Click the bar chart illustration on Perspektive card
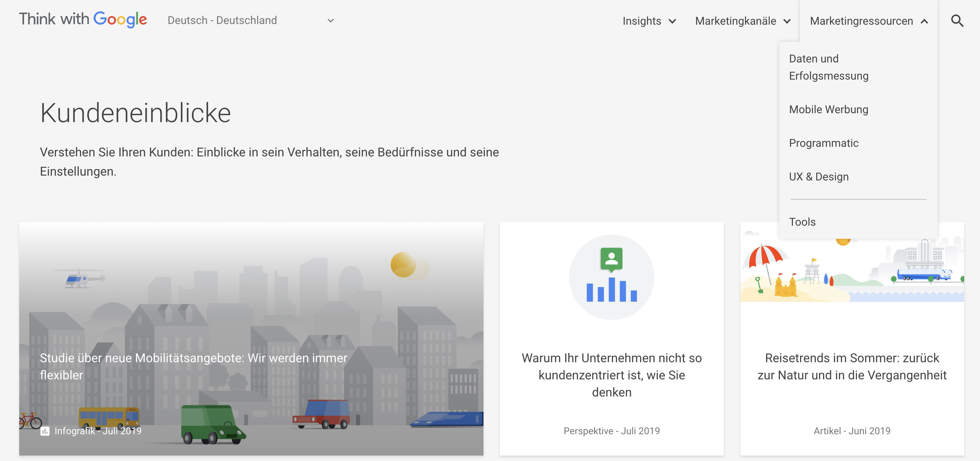The image size is (980, 461). [x=611, y=277]
